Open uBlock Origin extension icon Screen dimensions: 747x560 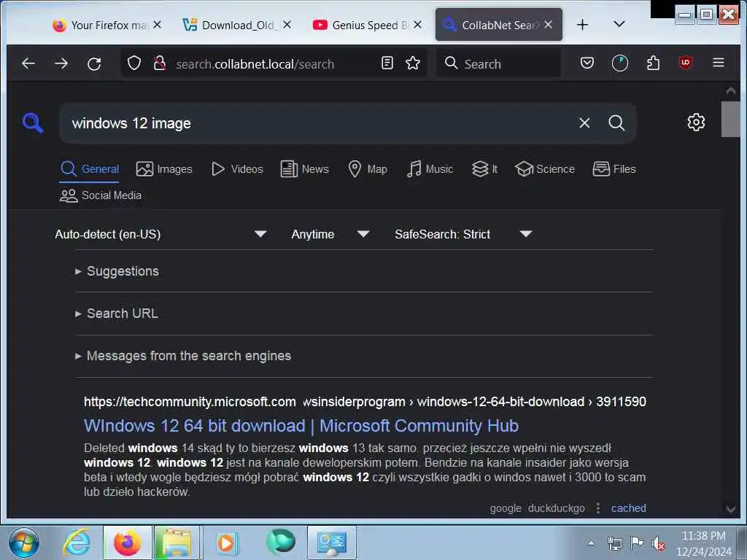[686, 63]
